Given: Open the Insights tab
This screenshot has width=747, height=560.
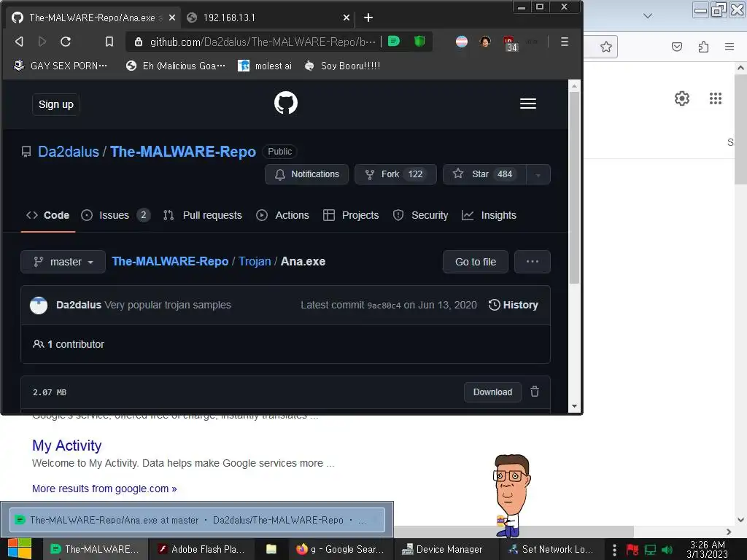Looking at the screenshot, I should pyautogui.click(x=489, y=215).
